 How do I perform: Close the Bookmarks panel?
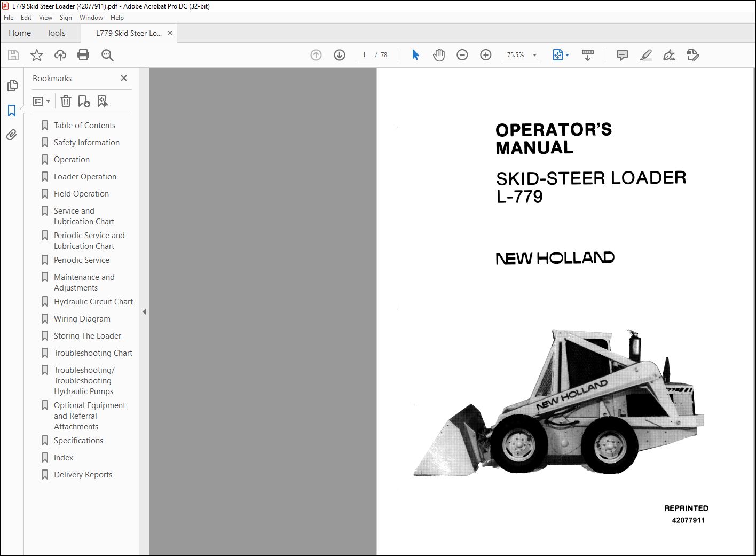tap(124, 78)
